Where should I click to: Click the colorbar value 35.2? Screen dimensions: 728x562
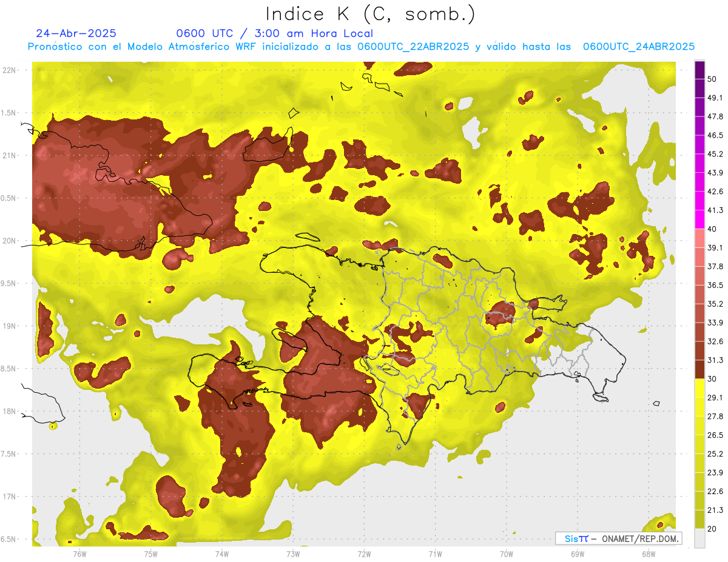(715, 304)
